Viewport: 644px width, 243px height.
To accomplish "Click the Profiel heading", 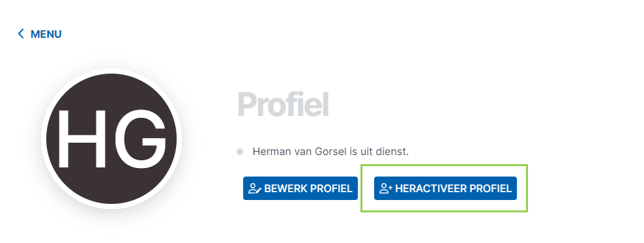I will click(283, 105).
